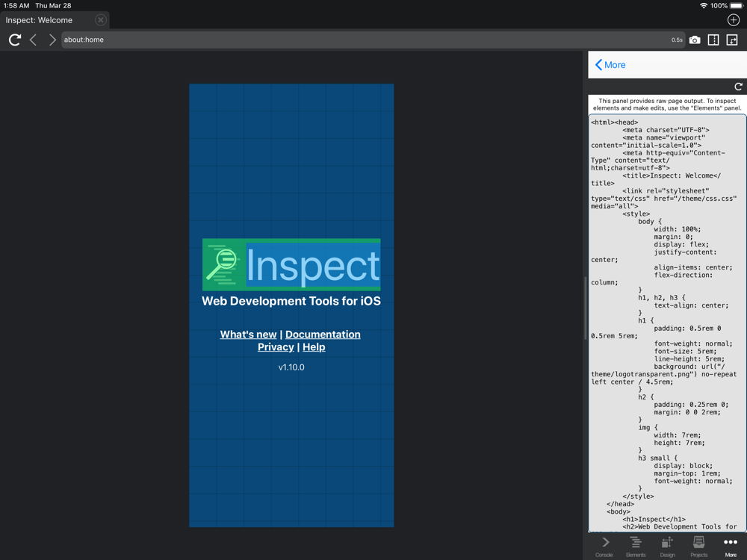The height and width of the screenshot is (560, 747).
Task: Open the Elements tab
Action: coord(636,547)
